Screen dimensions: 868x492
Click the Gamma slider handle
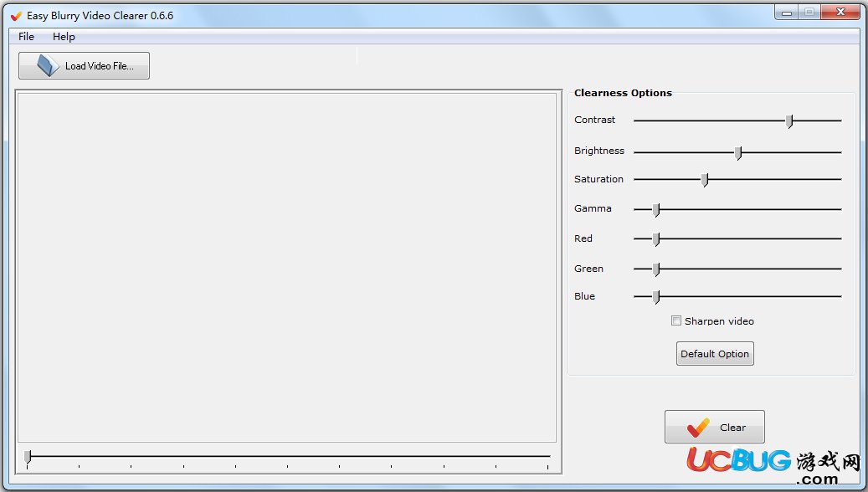click(x=656, y=210)
